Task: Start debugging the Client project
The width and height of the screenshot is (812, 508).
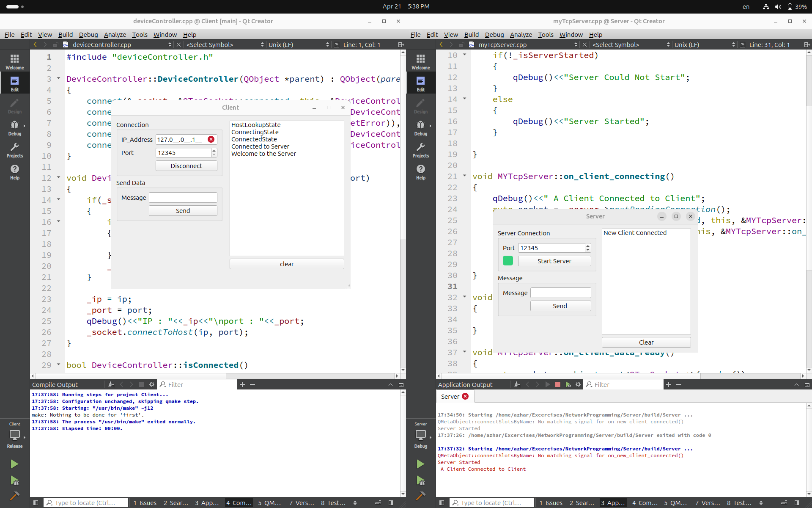Action: [x=14, y=480]
